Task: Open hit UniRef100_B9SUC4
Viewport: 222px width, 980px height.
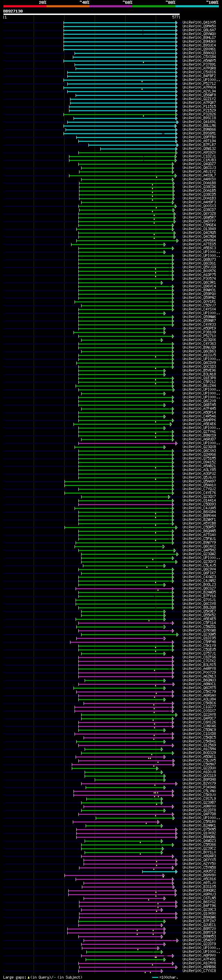Action: pos(199,45)
